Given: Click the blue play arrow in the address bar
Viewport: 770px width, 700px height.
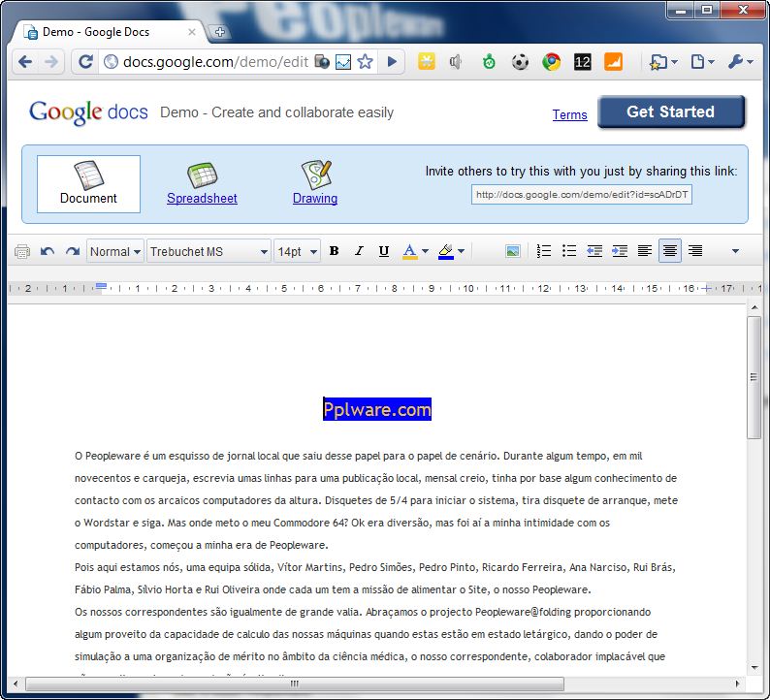Looking at the screenshot, I should [x=392, y=62].
